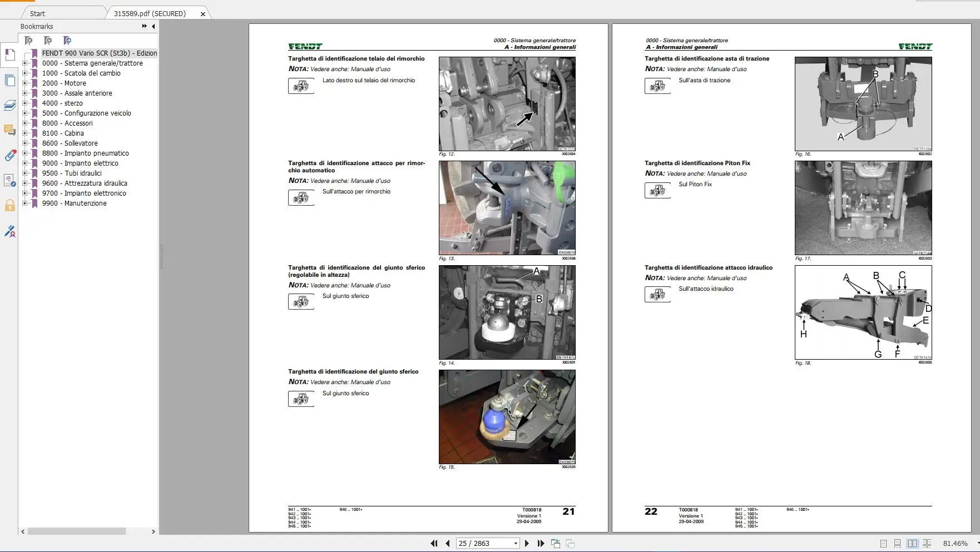Click the bookmarks panel horizontal scrollbar

pos(77,531)
